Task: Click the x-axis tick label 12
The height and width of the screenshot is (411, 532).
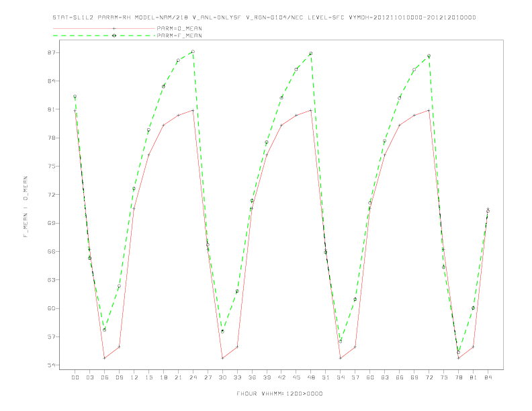Action: click(x=134, y=377)
